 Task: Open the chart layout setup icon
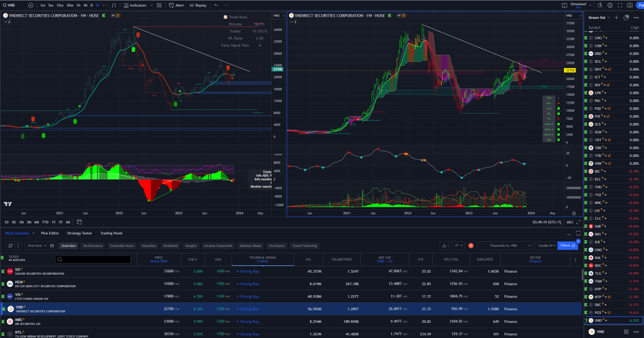coord(564,5)
